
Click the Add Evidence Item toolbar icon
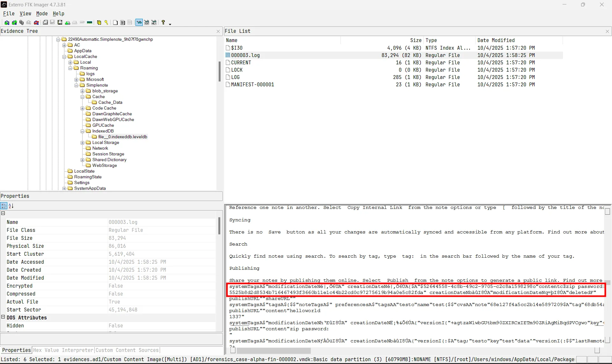pyautogui.click(x=7, y=23)
